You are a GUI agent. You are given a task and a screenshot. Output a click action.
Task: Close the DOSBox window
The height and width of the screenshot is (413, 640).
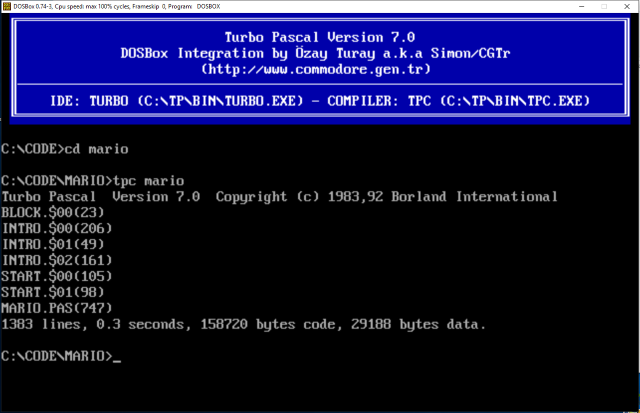pyautogui.click(x=627, y=6)
